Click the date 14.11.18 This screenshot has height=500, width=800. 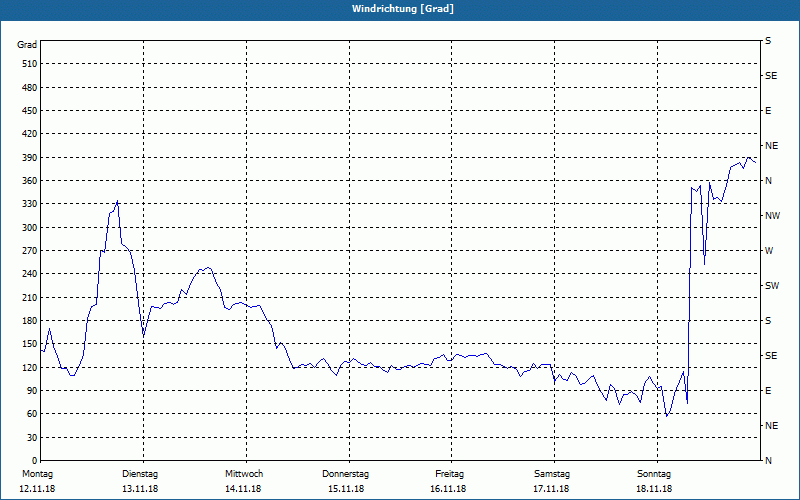pyautogui.click(x=243, y=489)
